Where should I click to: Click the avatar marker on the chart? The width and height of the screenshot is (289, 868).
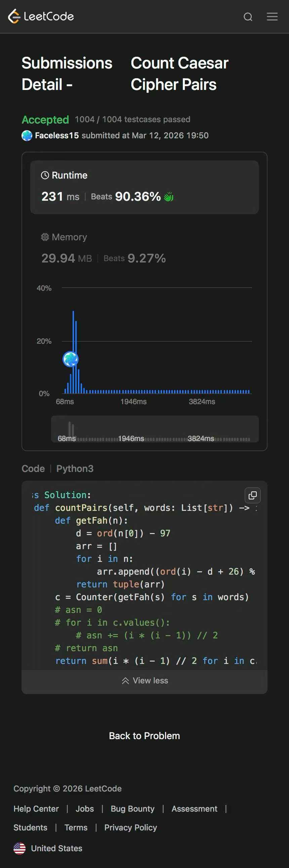(x=71, y=359)
